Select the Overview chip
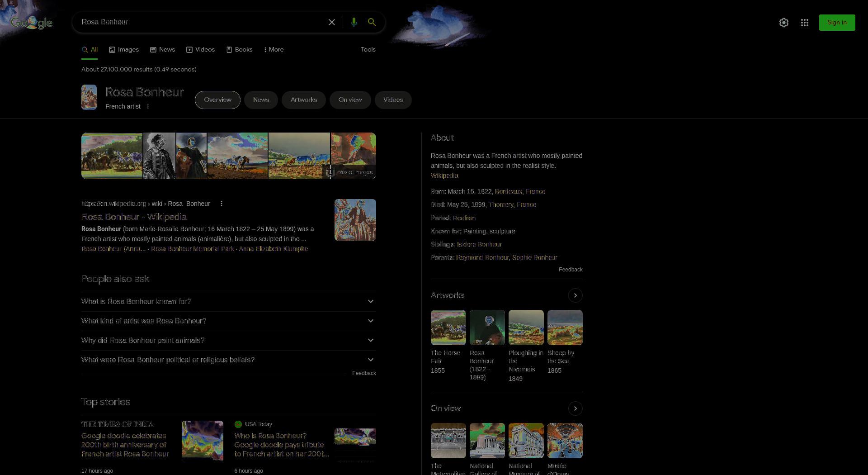Viewport: 868px width, 475px height. pos(217,100)
